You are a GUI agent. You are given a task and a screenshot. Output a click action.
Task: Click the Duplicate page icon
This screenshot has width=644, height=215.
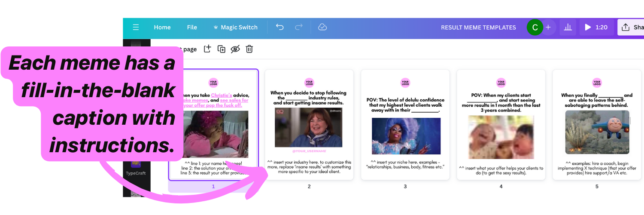point(222,49)
